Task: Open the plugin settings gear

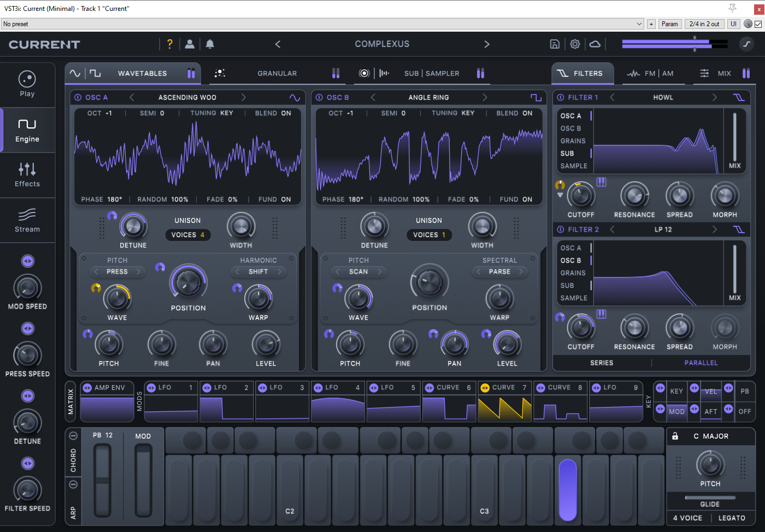Action: point(574,44)
